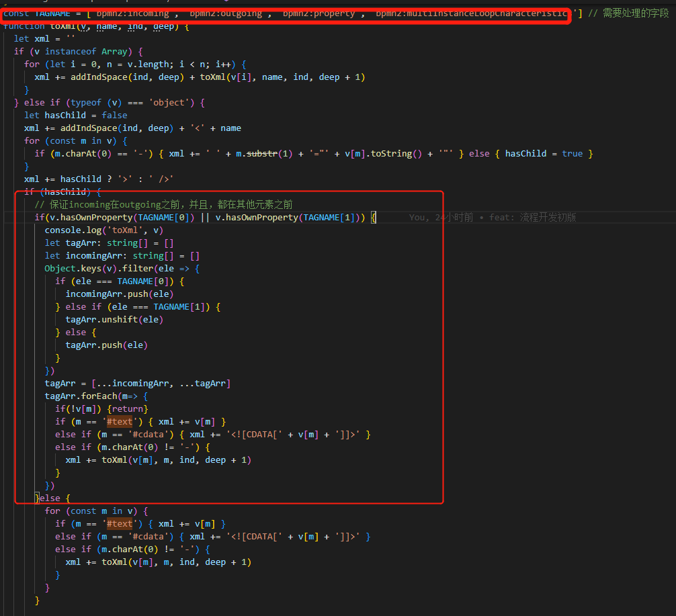Image resolution: width=676 pixels, height=616 pixels.
Task: Click the line 'tagArr.forEach(m=> {'
Action: [x=96, y=396]
